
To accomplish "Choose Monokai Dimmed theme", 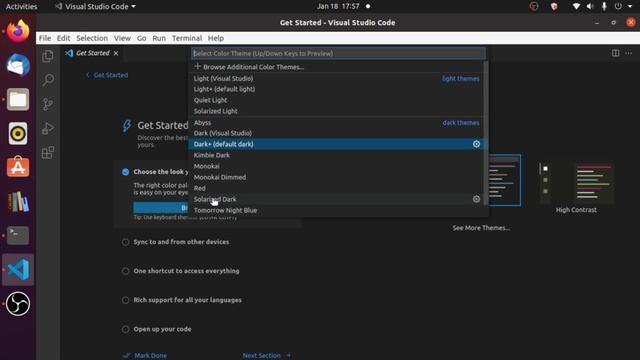I will [x=337, y=177].
